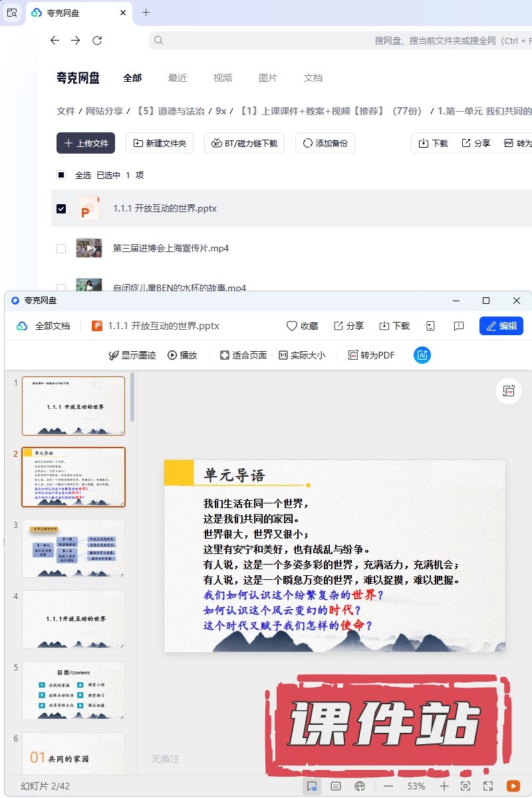Click the fullscreen icon in status bar
The image size is (532, 798).
pyautogui.click(x=489, y=786)
